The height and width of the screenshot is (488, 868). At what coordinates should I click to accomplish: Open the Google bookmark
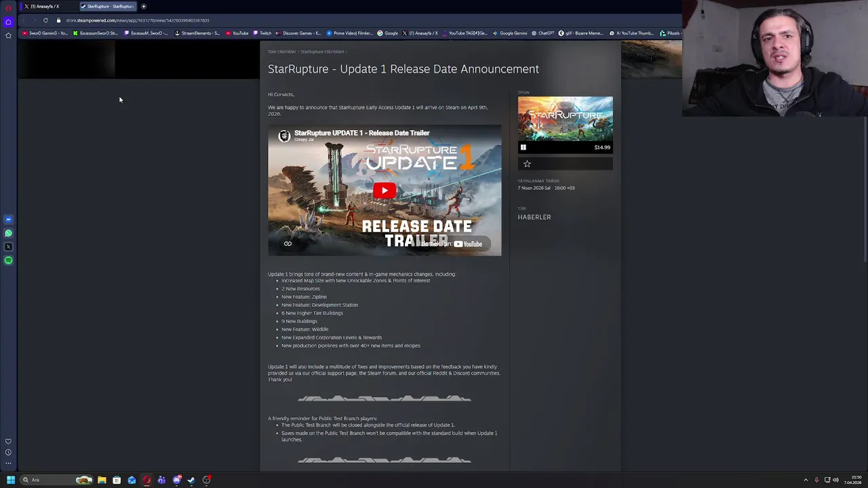pos(388,33)
